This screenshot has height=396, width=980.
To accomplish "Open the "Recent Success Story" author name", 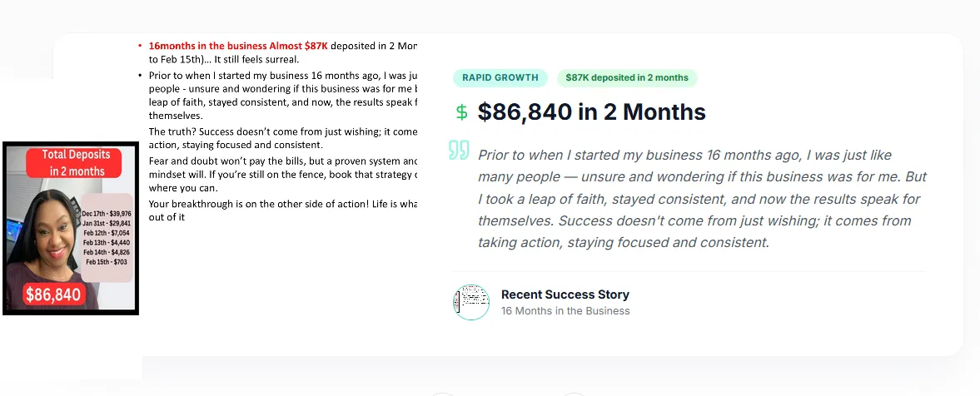I will (x=565, y=295).
